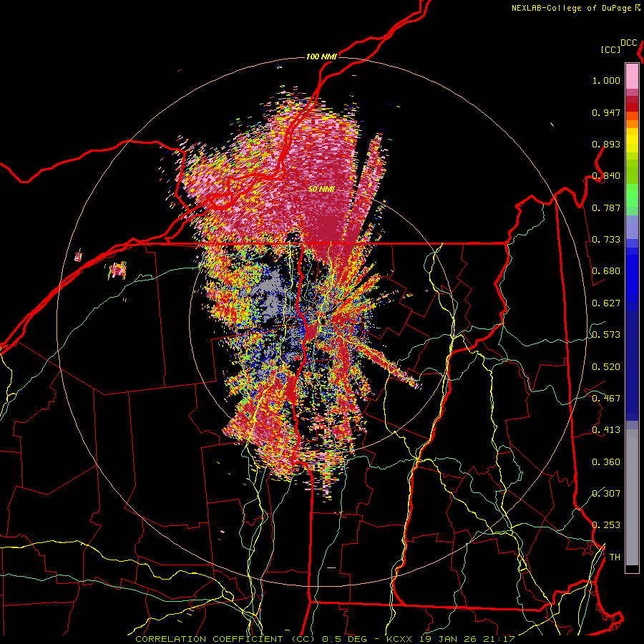The height and width of the screenshot is (644, 644).
Task: Click the 50 NMI range ring label
Action: point(321,190)
